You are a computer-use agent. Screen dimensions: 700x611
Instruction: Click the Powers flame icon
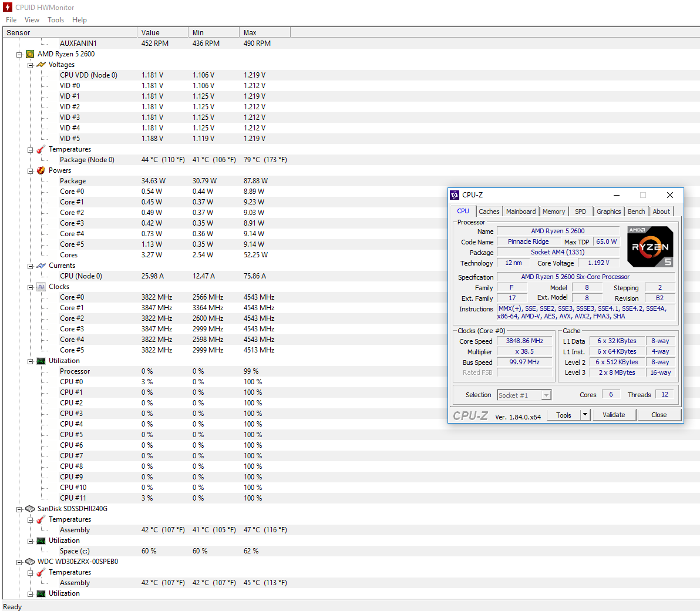[41, 170]
